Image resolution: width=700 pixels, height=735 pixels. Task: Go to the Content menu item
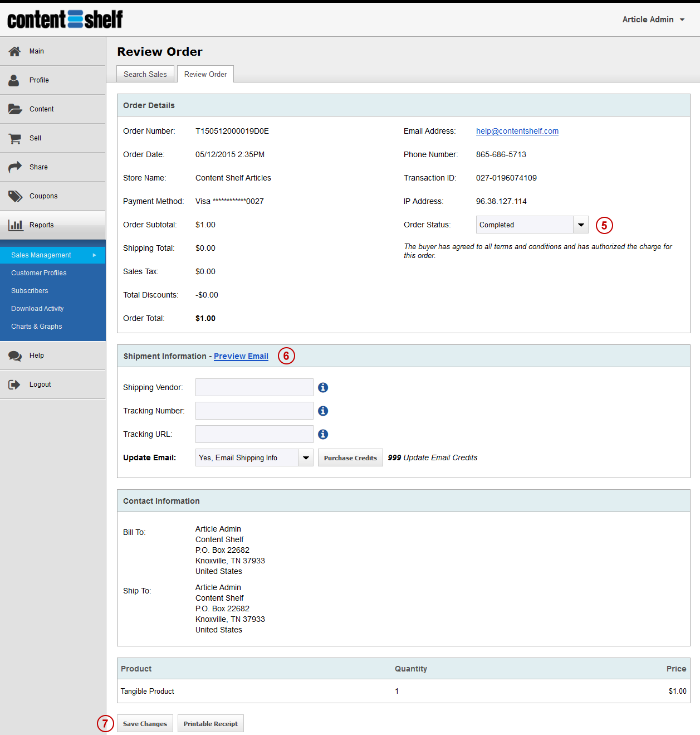[x=53, y=109]
